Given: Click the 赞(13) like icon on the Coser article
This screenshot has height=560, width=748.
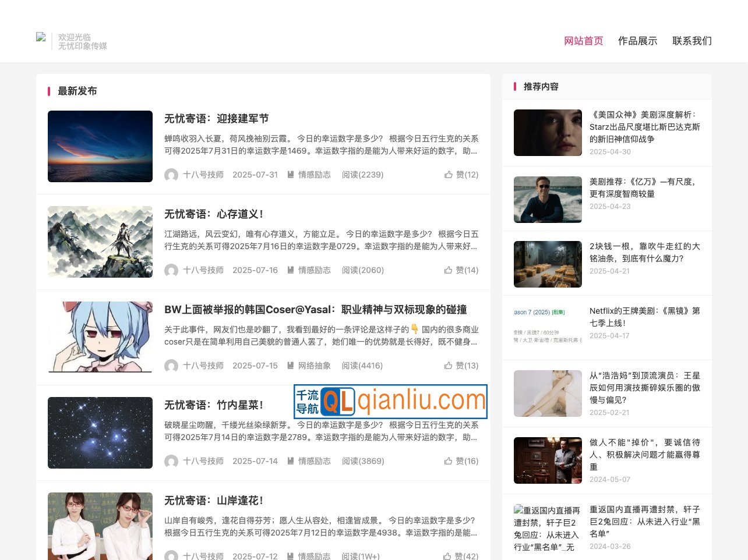Looking at the screenshot, I should (449, 366).
